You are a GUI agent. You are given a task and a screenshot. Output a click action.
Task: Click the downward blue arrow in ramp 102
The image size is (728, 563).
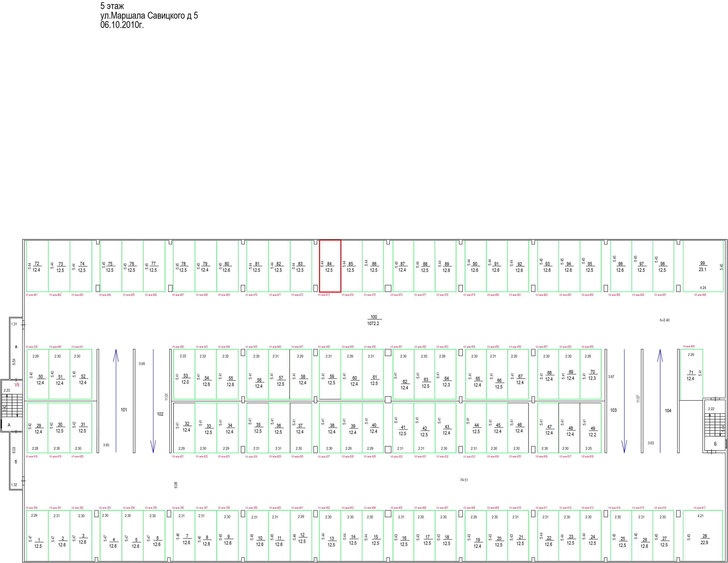point(153,401)
